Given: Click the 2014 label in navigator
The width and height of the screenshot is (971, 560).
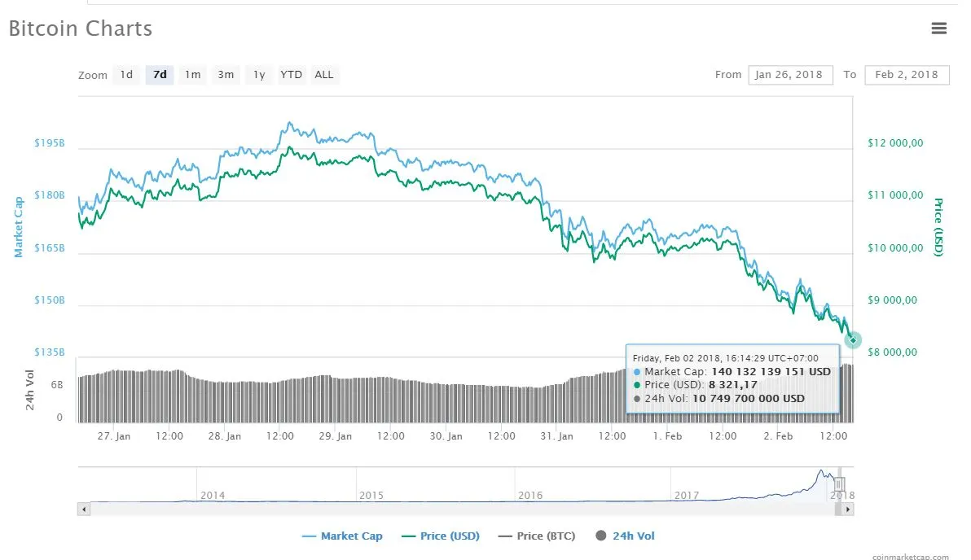Looking at the screenshot, I should pyautogui.click(x=213, y=495).
